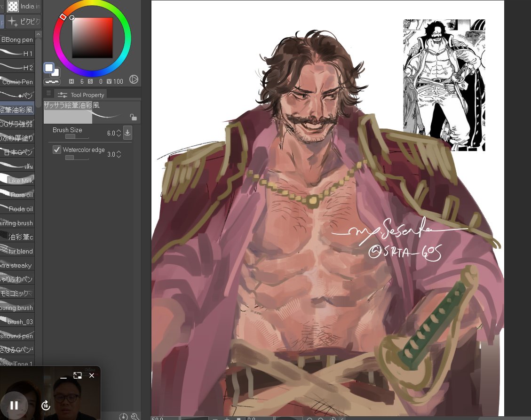Screen dimensions: 531x420
Task: Select the sub drawing color swatch
Action: [56, 73]
